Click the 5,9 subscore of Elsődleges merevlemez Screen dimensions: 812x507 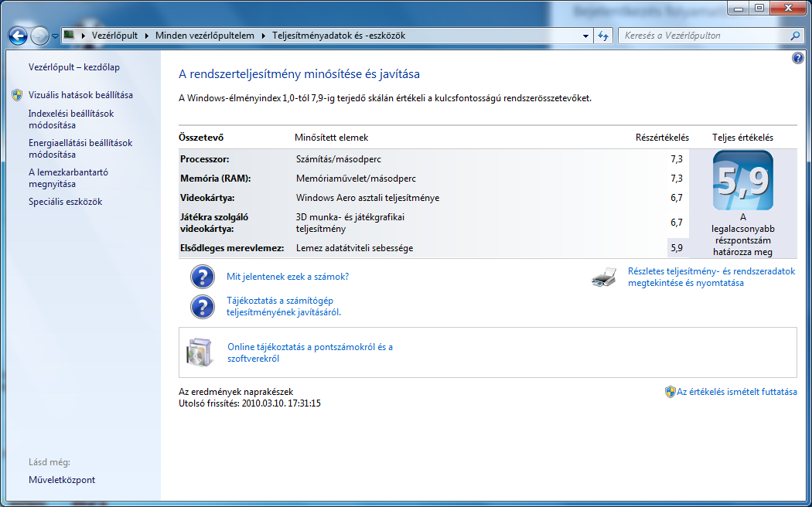tap(677, 248)
